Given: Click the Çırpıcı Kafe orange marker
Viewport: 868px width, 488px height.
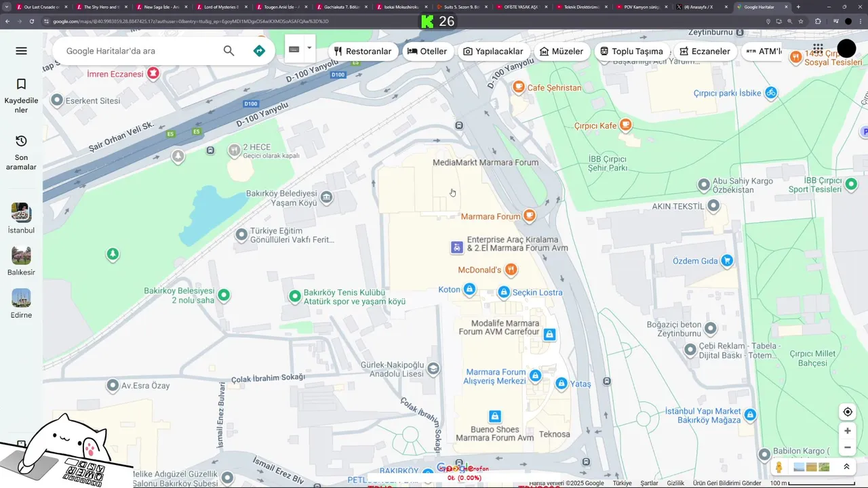Looking at the screenshot, I should [626, 125].
